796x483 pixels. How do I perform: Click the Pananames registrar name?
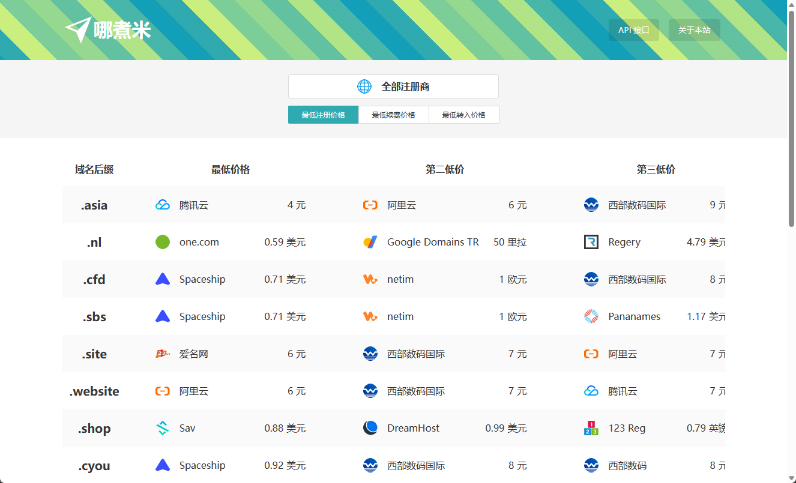634,316
